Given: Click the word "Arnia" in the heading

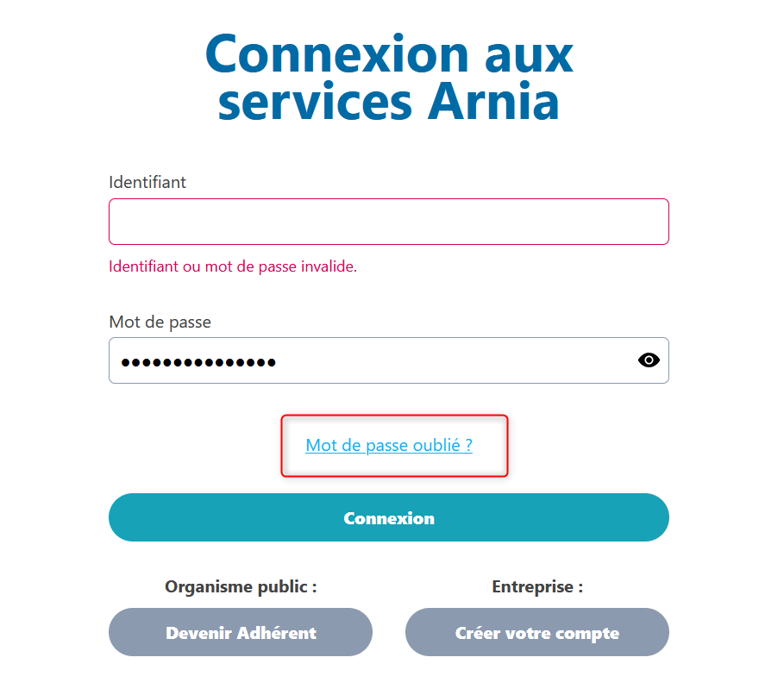Looking at the screenshot, I should pyautogui.click(x=494, y=101).
